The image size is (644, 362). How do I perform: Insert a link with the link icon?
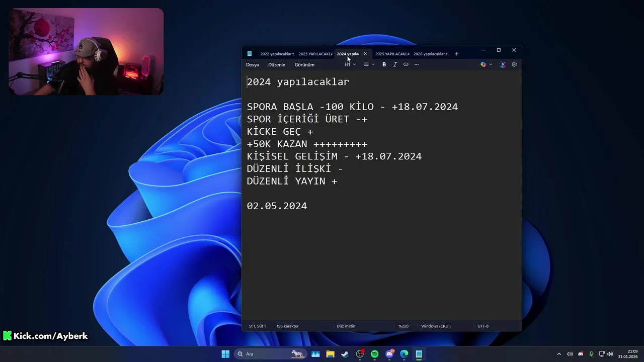click(x=406, y=64)
